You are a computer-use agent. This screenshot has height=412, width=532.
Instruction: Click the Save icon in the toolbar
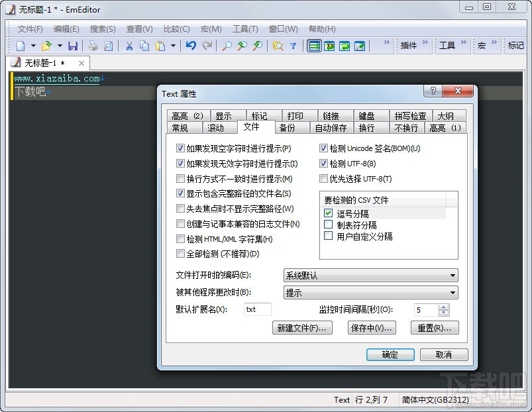click(x=73, y=46)
